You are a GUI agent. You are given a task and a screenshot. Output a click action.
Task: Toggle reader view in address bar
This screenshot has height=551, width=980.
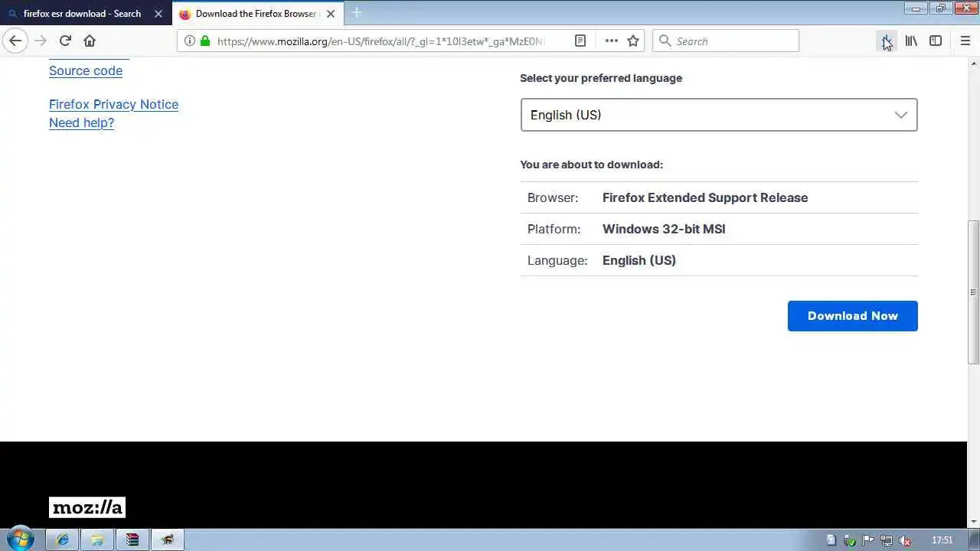(580, 41)
